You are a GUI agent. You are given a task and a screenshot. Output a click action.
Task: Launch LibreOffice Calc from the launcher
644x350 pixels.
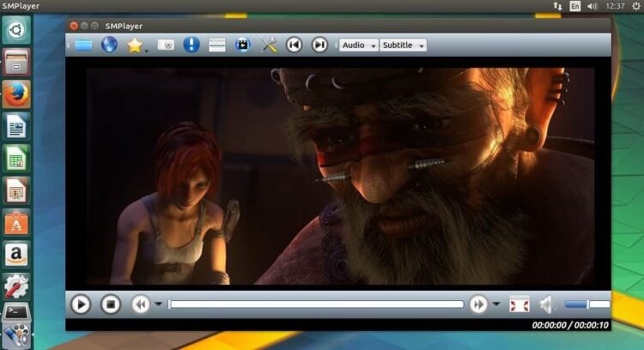16,159
